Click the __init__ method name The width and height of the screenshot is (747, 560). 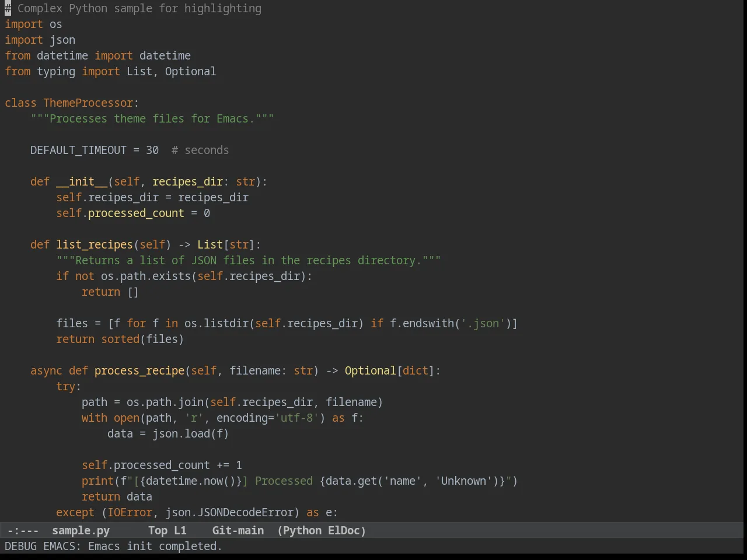pos(82,181)
